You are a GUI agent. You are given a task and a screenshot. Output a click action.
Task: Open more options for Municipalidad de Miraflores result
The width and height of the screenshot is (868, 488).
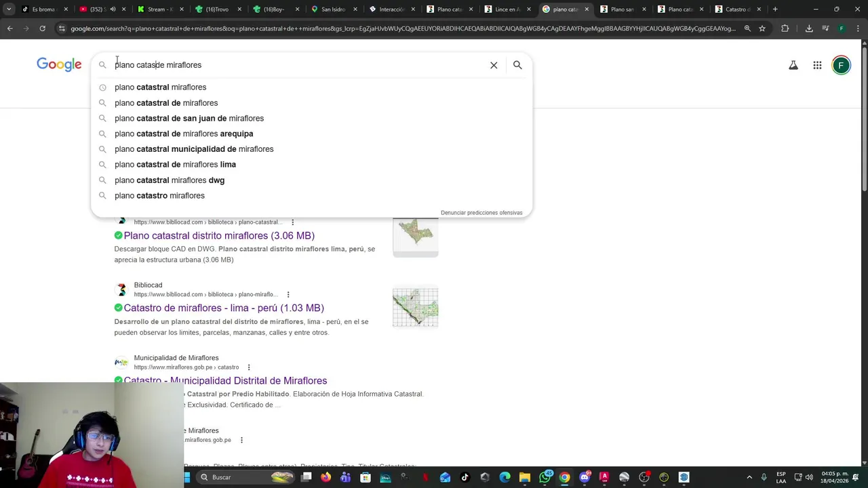tap(248, 367)
